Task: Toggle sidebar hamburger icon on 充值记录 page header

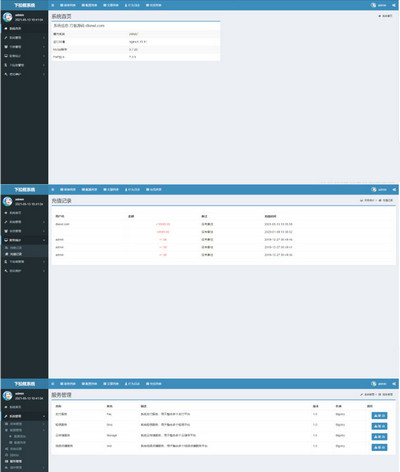Action: 53,189
